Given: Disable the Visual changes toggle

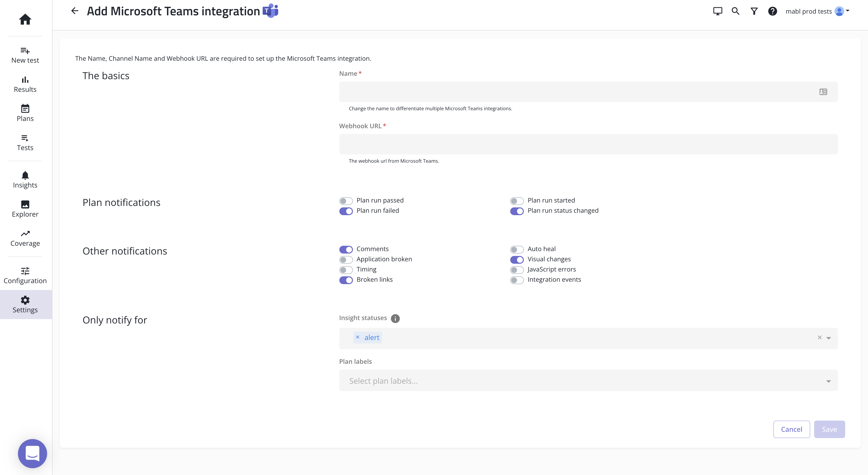Looking at the screenshot, I should (x=517, y=260).
